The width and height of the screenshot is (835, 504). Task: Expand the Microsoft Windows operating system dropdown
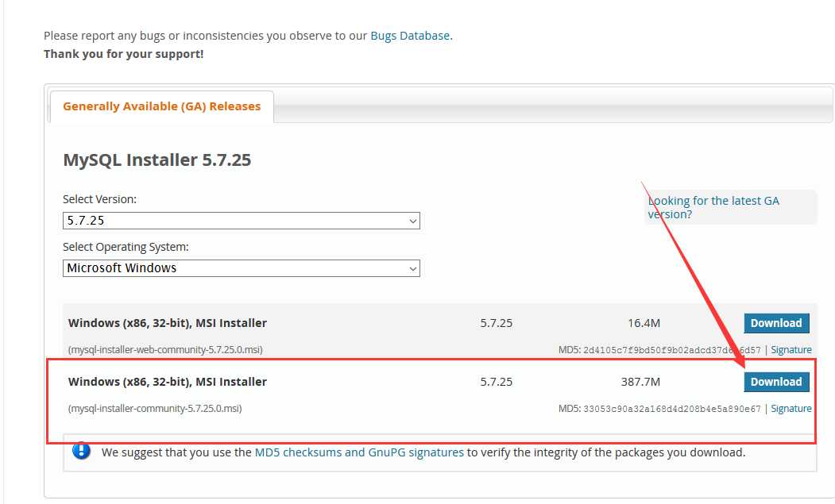tap(242, 268)
